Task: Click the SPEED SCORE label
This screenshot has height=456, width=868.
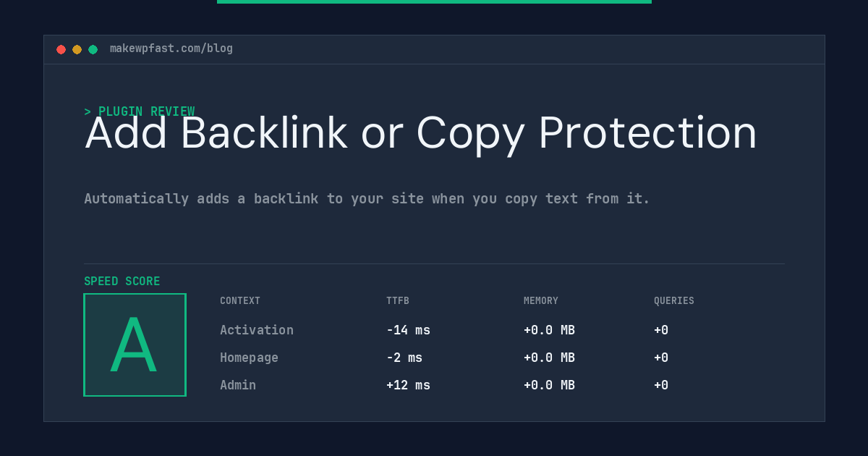Action: (x=122, y=281)
